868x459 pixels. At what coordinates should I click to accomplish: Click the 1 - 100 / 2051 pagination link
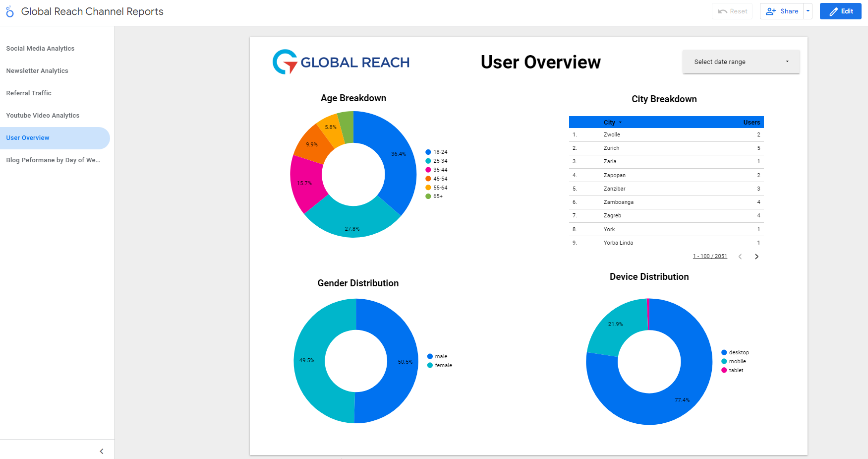tap(710, 256)
